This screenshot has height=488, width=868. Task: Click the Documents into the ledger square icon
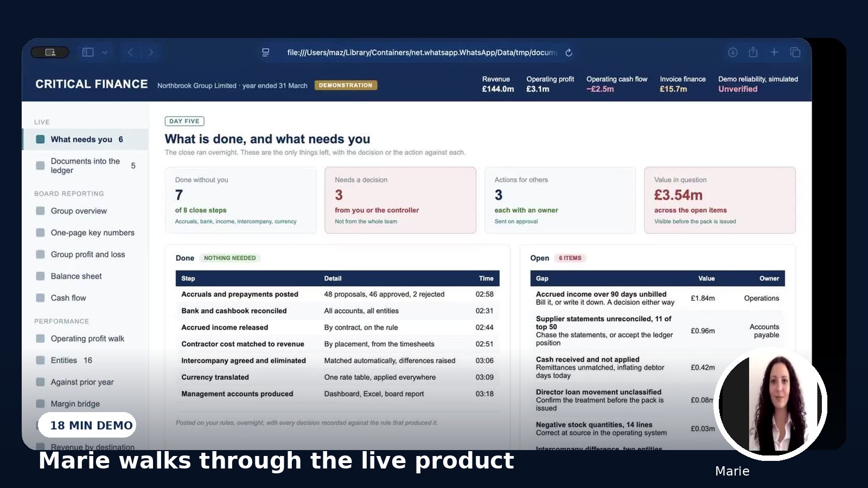pos(40,165)
